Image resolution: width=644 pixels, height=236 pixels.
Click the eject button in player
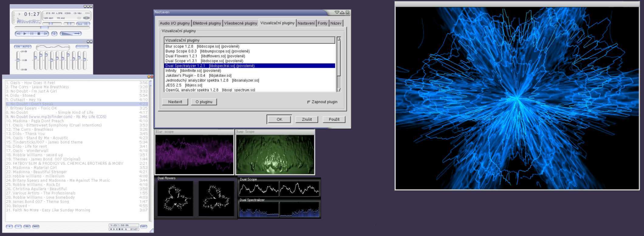(54, 34)
